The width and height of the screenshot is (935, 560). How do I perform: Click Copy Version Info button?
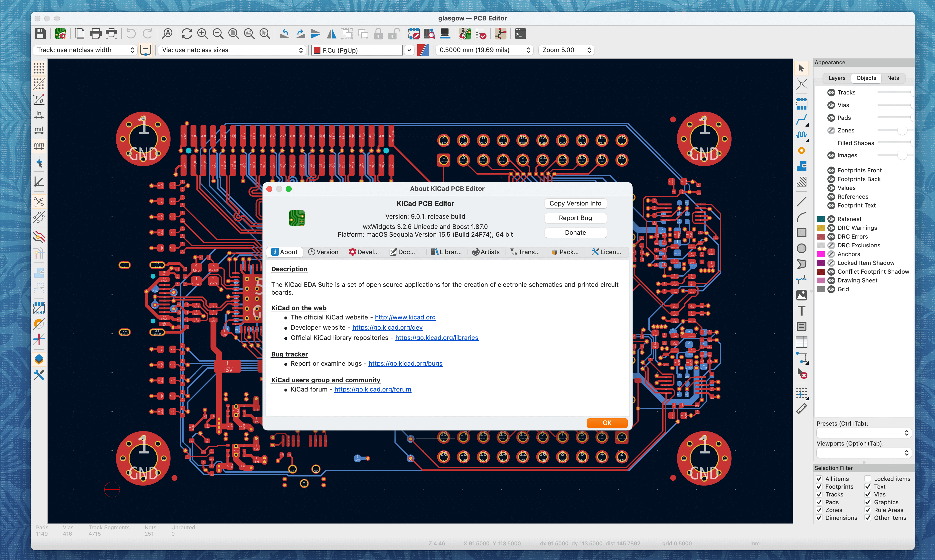pyautogui.click(x=575, y=203)
